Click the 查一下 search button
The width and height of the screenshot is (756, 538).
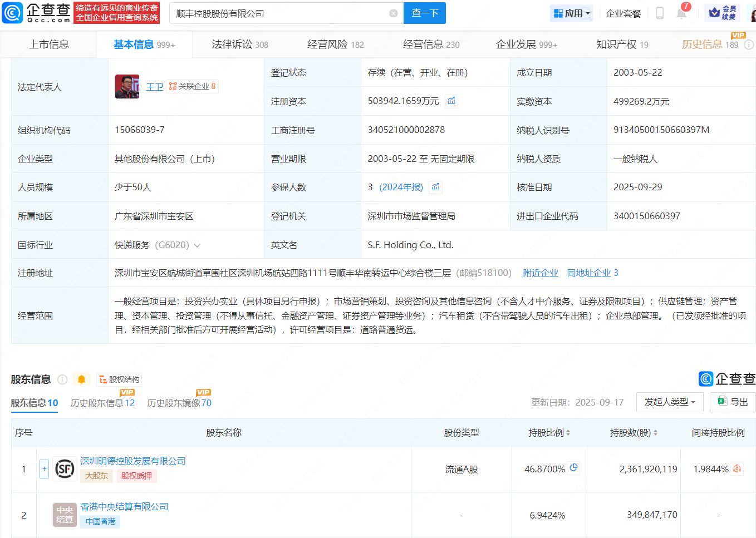(425, 13)
